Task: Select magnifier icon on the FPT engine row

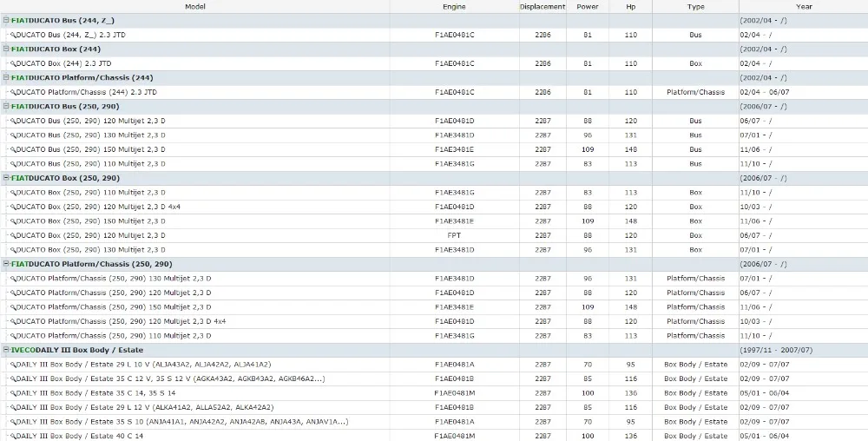Action: [x=13, y=236]
